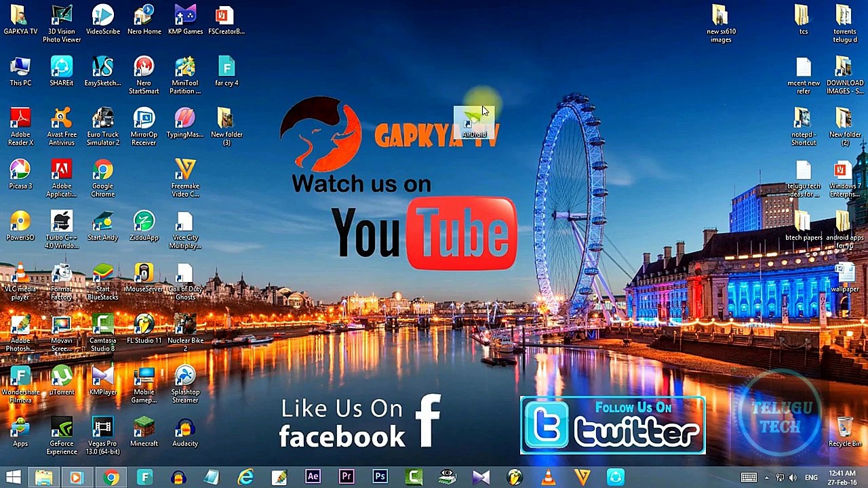The width and height of the screenshot is (868, 488).
Task: Select the Avast Free Antivirus icon
Action: (62, 127)
